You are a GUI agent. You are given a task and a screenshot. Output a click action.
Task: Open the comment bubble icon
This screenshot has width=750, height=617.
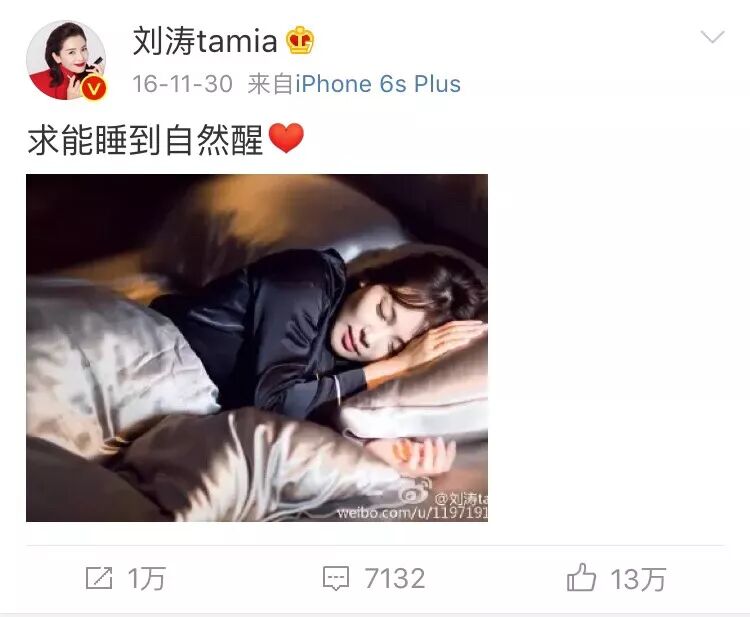(x=336, y=578)
